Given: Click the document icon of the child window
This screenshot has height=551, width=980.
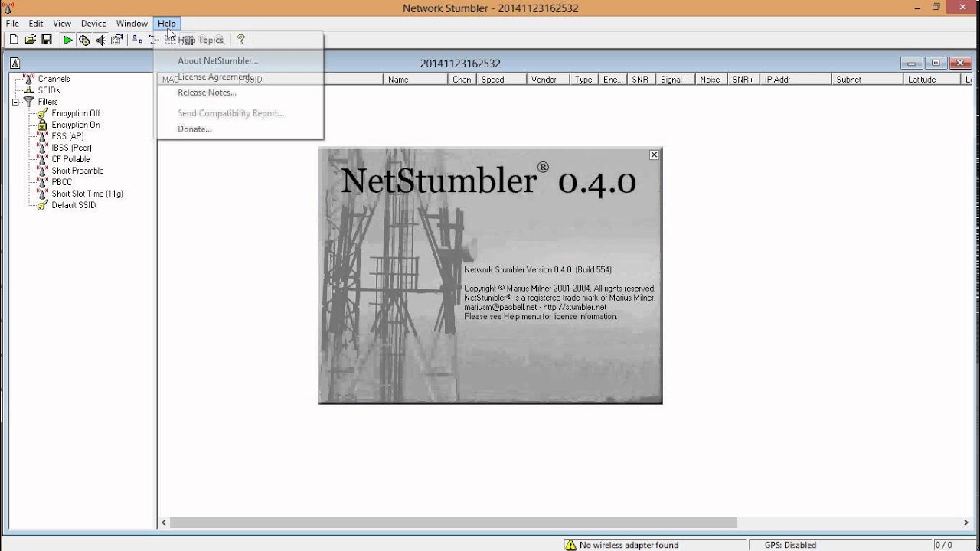Looking at the screenshot, I should (15, 64).
